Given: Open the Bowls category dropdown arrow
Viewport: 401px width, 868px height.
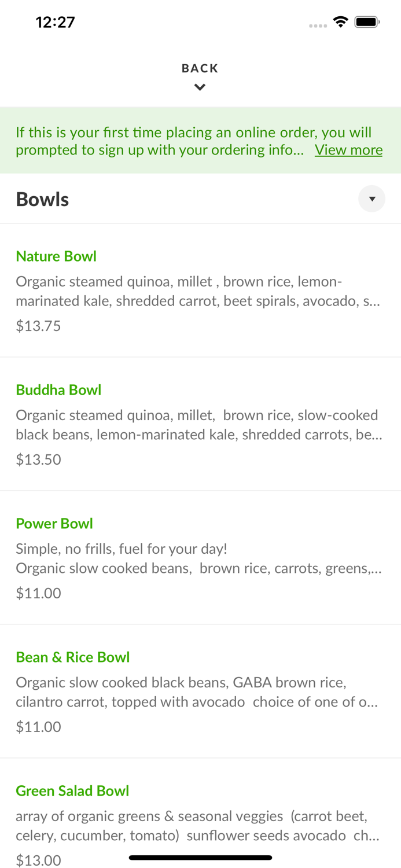Looking at the screenshot, I should tap(372, 198).
